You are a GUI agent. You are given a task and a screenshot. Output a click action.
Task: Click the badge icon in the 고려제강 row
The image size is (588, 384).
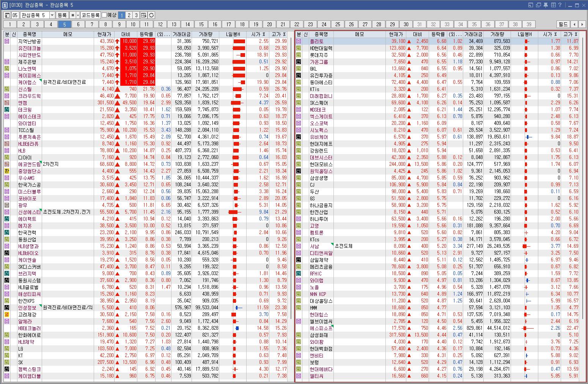(7, 315)
